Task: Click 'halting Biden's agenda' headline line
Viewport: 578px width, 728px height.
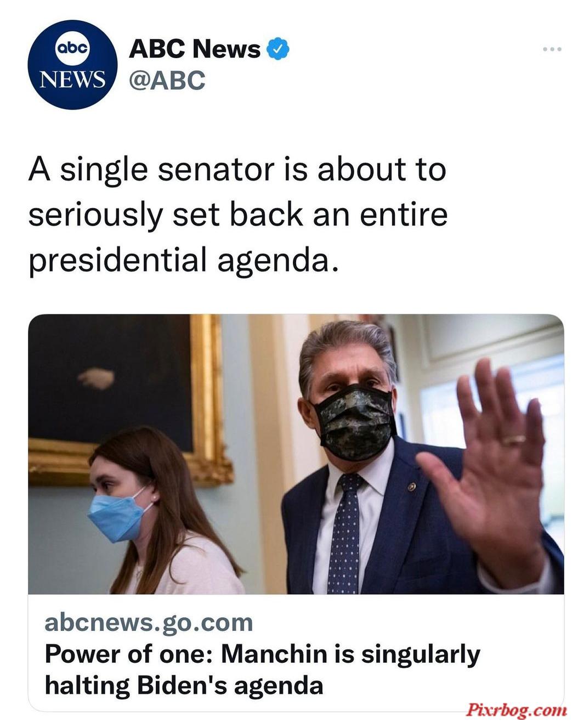Action: coord(184,685)
